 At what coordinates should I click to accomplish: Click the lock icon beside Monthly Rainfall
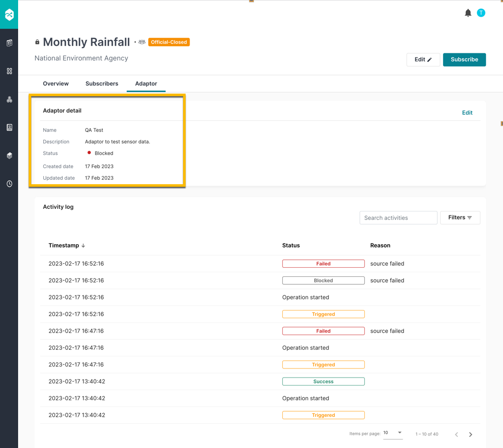[x=37, y=42]
